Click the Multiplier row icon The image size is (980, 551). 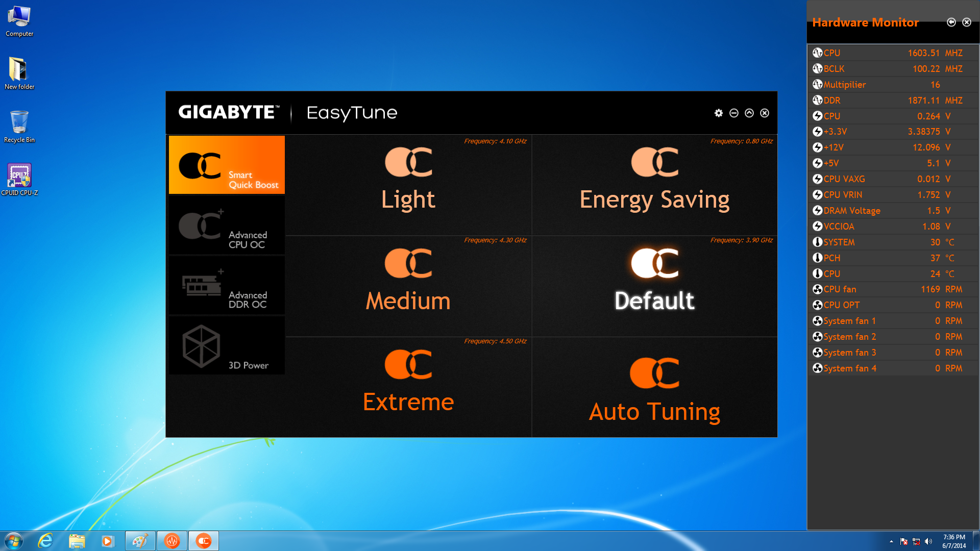[x=817, y=84]
